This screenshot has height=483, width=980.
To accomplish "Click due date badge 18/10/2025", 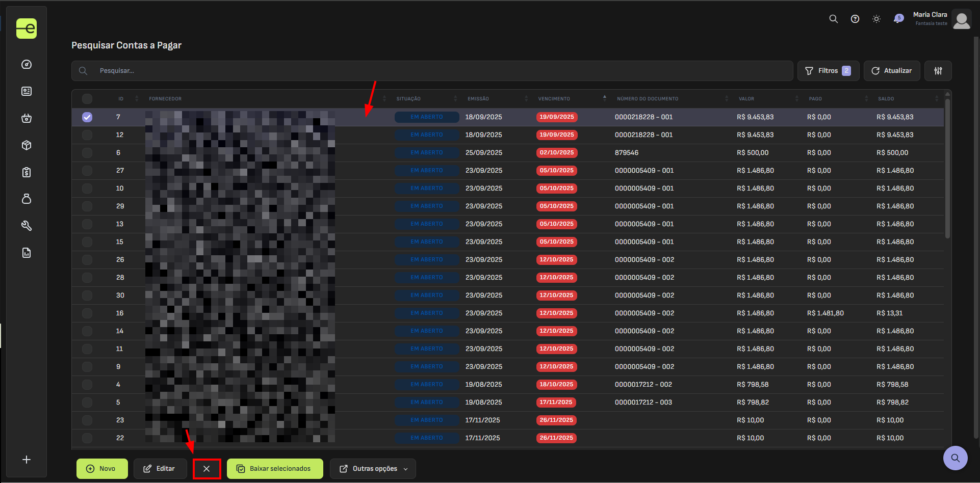I will [x=557, y=385].
